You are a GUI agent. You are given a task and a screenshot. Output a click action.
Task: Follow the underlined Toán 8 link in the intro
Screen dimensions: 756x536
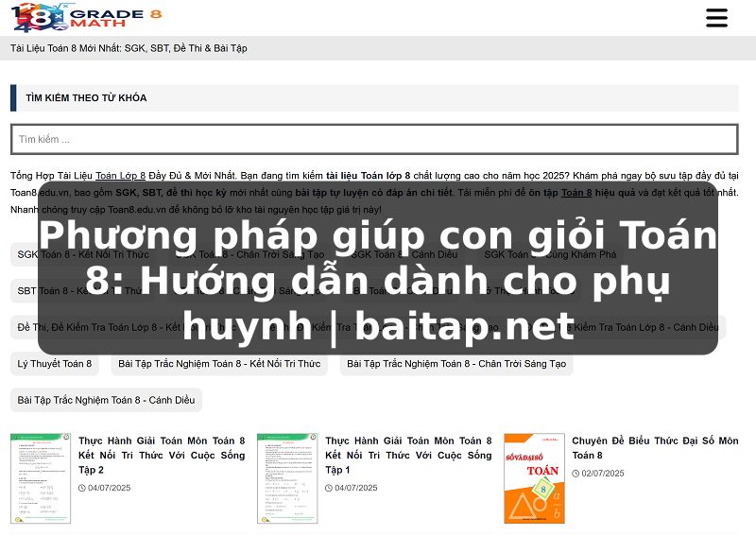pyautogui.click(x=576, y=193)
